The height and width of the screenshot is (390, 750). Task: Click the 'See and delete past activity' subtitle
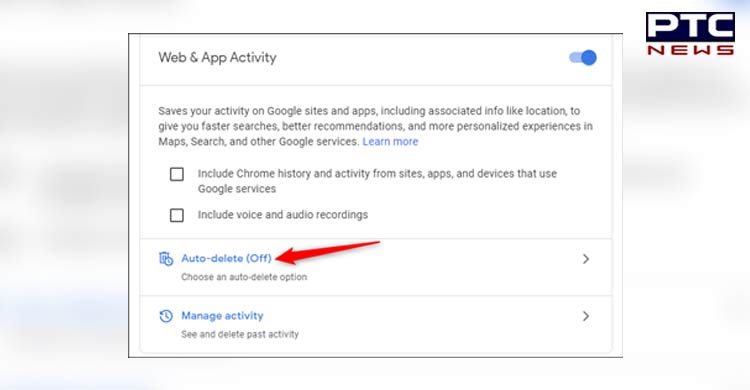(240, 334)
